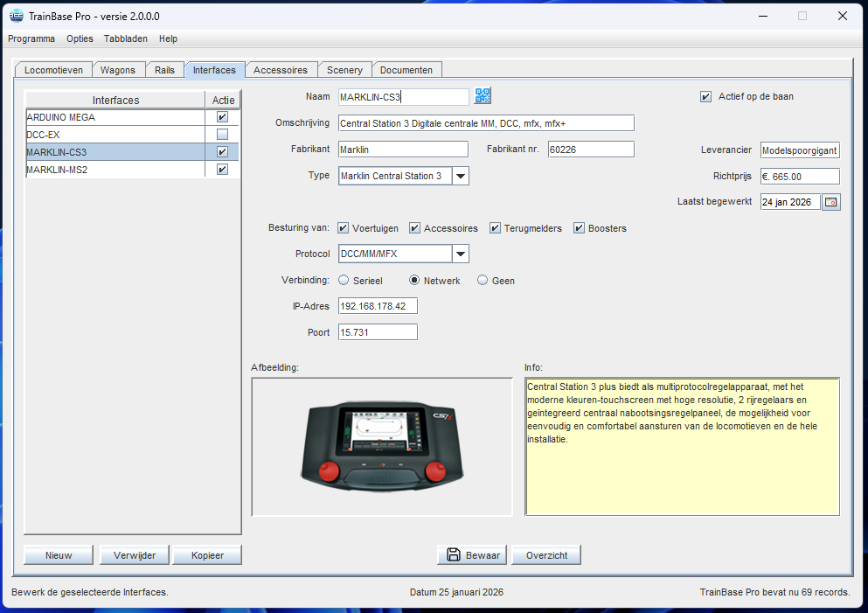Click the Overzicht button
This screenshot has height=613, width=868.
(x=546, y=555)
